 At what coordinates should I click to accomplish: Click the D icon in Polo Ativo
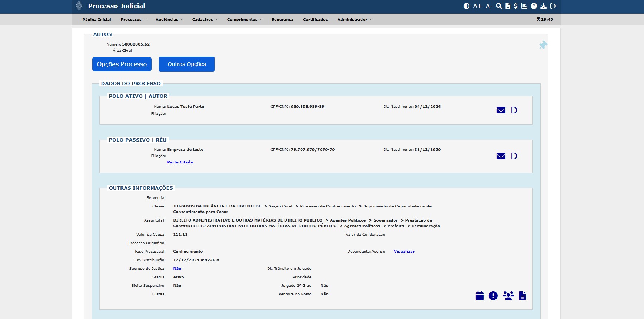point(514,110)
